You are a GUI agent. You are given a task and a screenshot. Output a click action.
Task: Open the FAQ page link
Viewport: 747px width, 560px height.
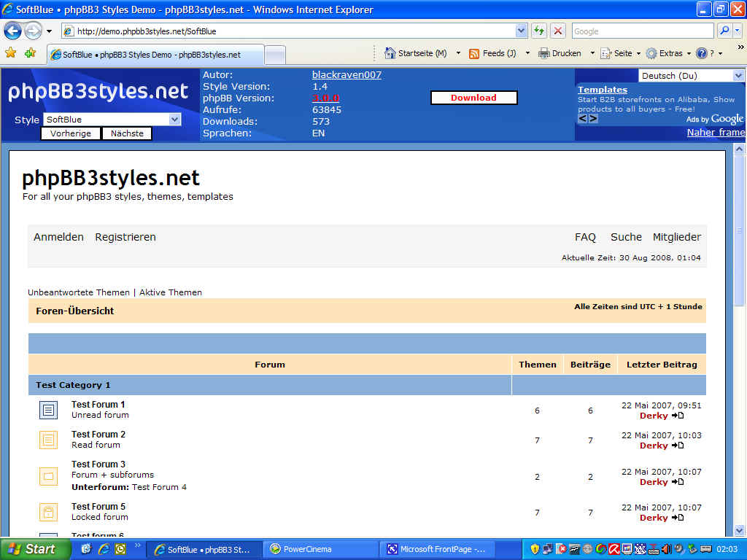[585, 237]
